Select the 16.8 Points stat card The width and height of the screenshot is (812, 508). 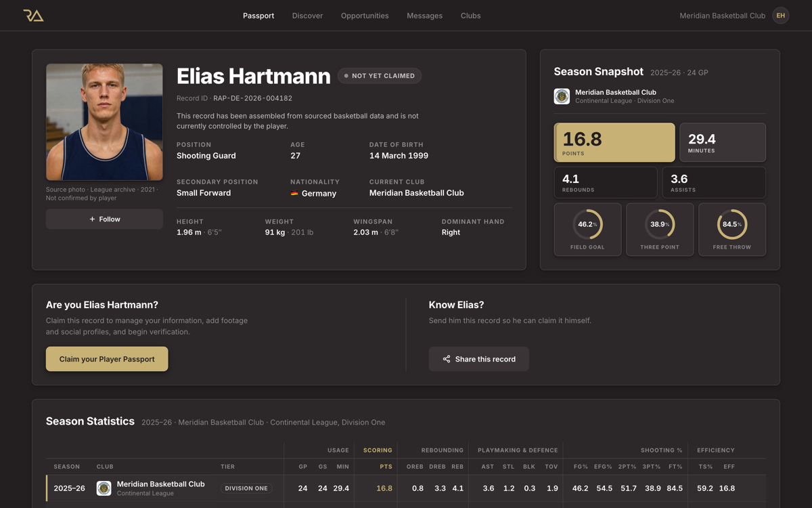point(614,142)
